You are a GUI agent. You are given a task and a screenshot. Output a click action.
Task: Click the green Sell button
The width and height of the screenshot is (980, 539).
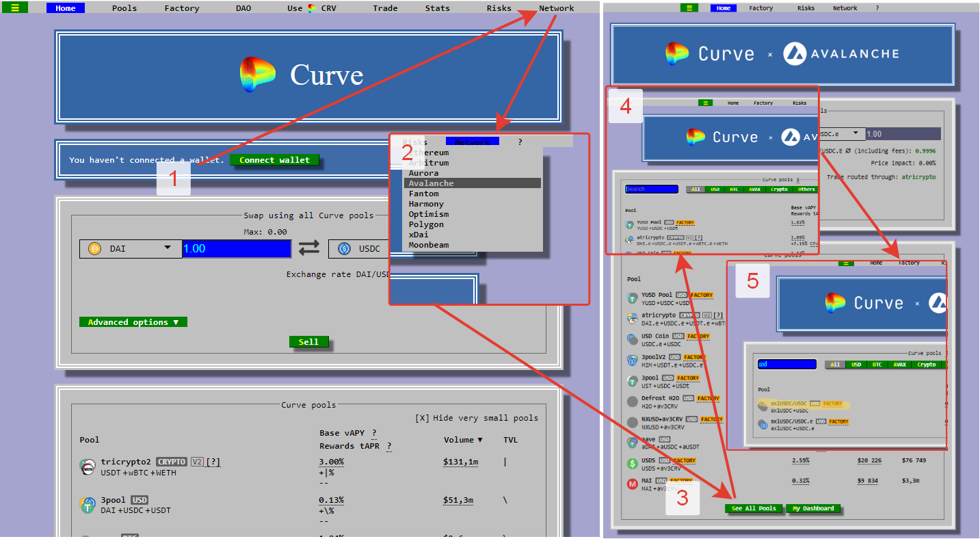pyautogui.click(x=308, y=342)
